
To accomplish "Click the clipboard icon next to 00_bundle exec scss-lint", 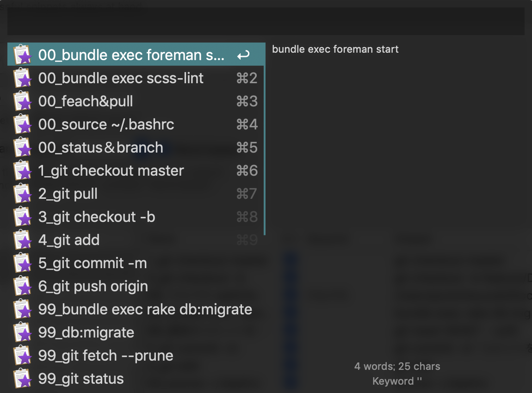I will (22, 78).
